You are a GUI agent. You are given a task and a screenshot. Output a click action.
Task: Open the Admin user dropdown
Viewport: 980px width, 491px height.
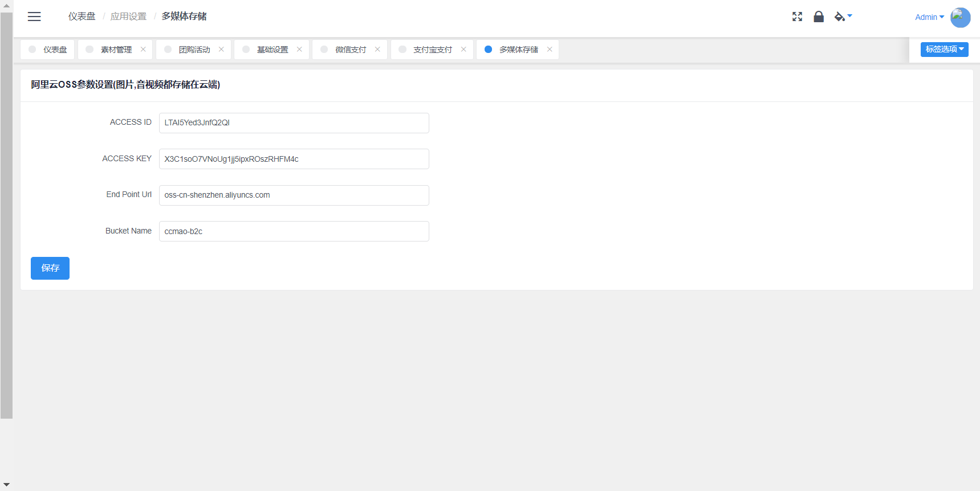point(929,17)
